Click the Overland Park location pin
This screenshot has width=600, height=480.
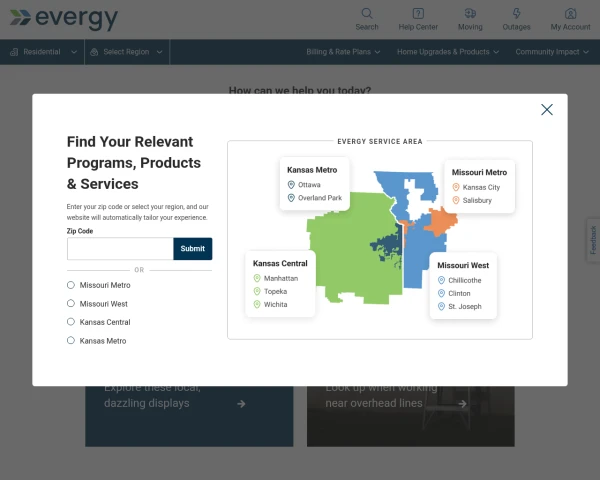pyautogui.click(x=291, y=198)
